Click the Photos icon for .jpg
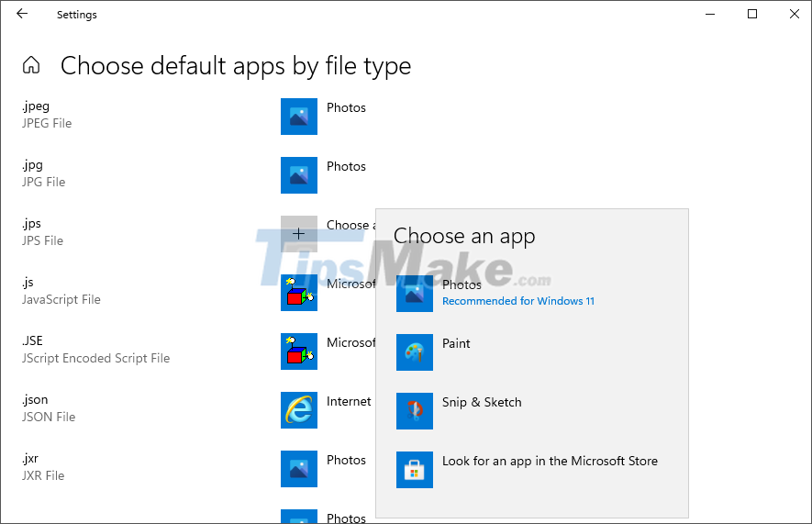 [x=299, y=175]
